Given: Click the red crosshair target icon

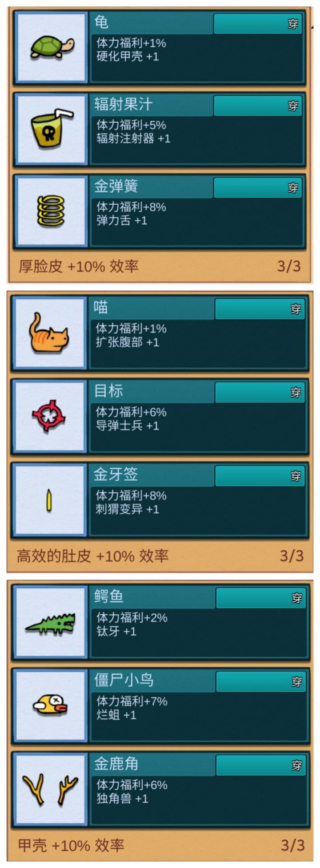Looking at the screenshot, I should click(50, 416).
